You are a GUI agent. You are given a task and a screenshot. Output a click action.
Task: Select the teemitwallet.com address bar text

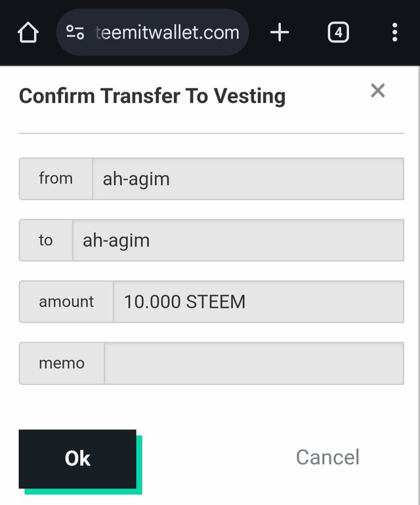pos(167,33)
